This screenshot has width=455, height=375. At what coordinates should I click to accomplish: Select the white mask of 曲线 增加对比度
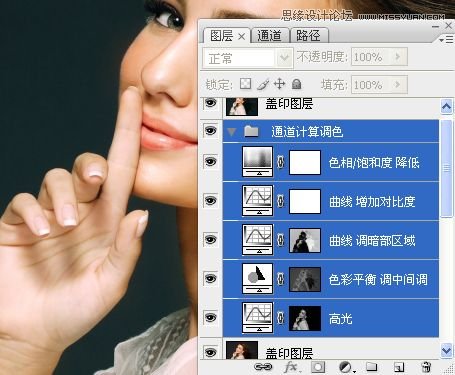(x=305, y=201)
